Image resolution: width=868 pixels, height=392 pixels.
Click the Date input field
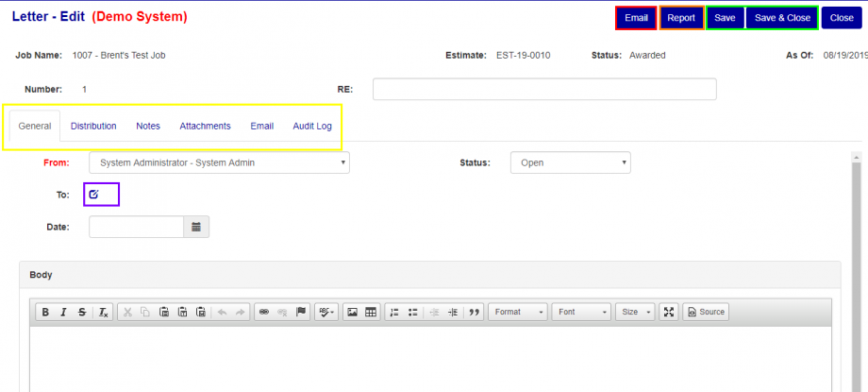tap(136, 227)
